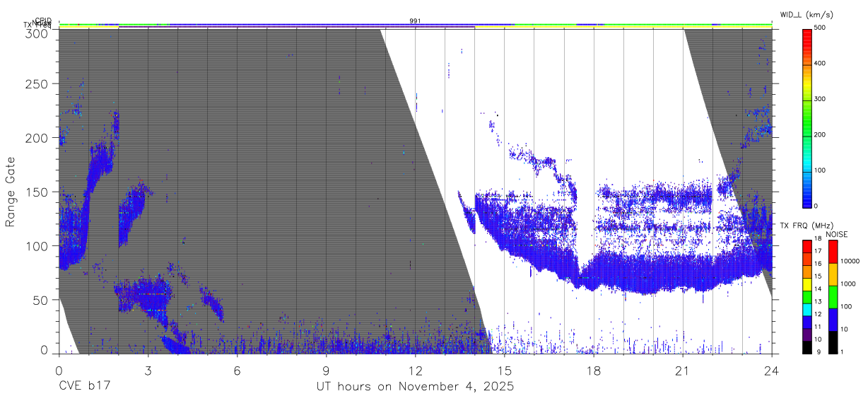The image size is (868, 401).
Task: Select the black NOISE swatch between 1 and 10
Action: pyautogui.click(x=833, y=342)
